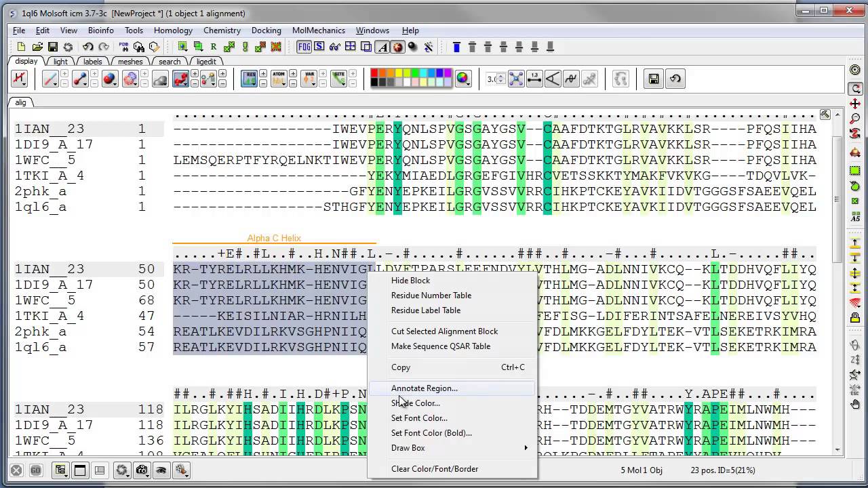This screenshot has width=868, height=488.
Task: Click the distance measurement 1.3 icon
Action: [534, 79]
